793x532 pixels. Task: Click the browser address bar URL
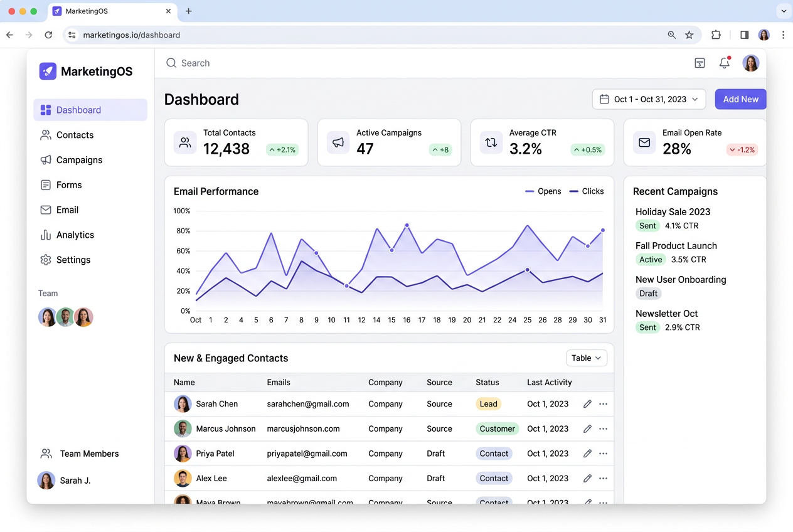click(x=132, y=35)
